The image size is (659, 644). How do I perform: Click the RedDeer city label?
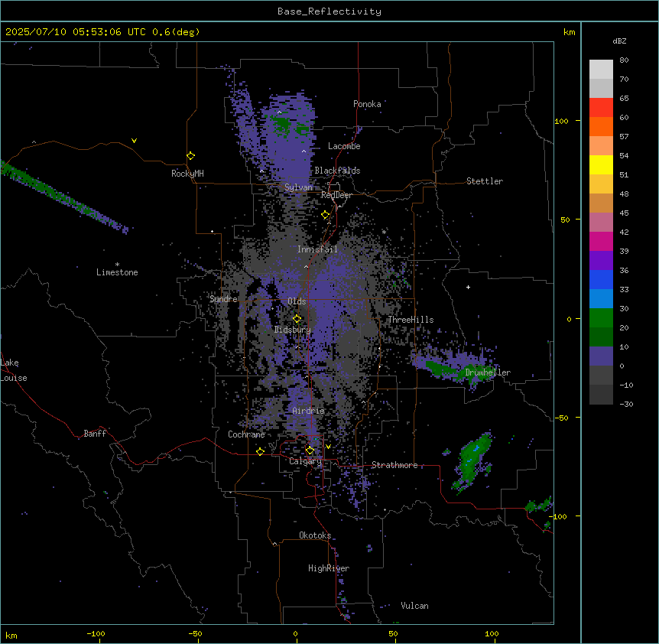click(x=336, y=195)
